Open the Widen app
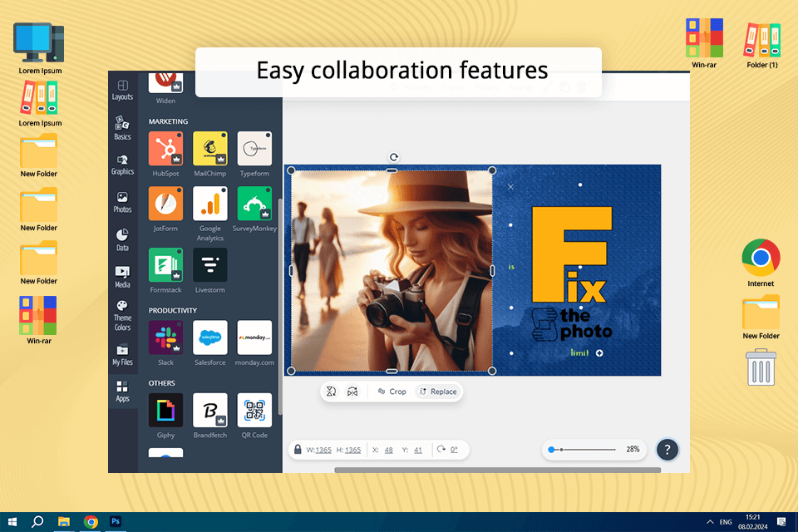798x532 pixels. (165, 83)
